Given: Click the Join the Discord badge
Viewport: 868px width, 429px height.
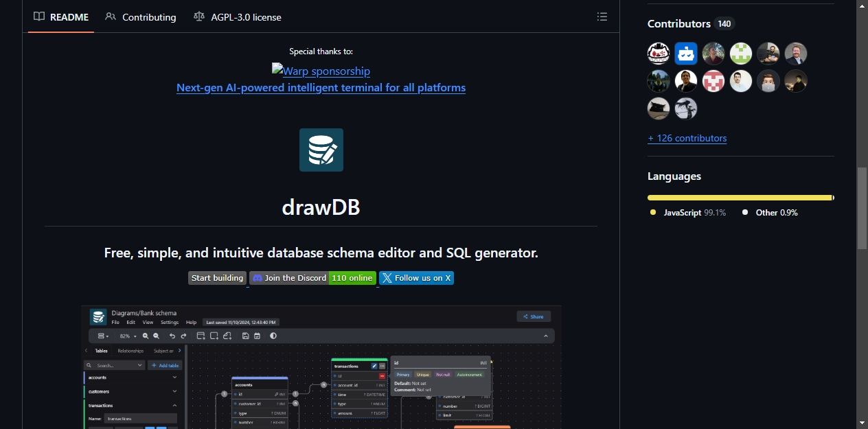Looking at the screenshot, I should point(312,278).
